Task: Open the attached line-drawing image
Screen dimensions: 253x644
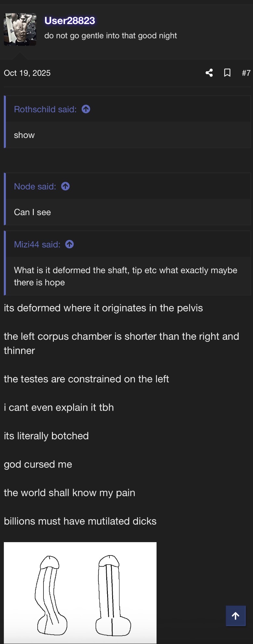Action: (80, 592)
